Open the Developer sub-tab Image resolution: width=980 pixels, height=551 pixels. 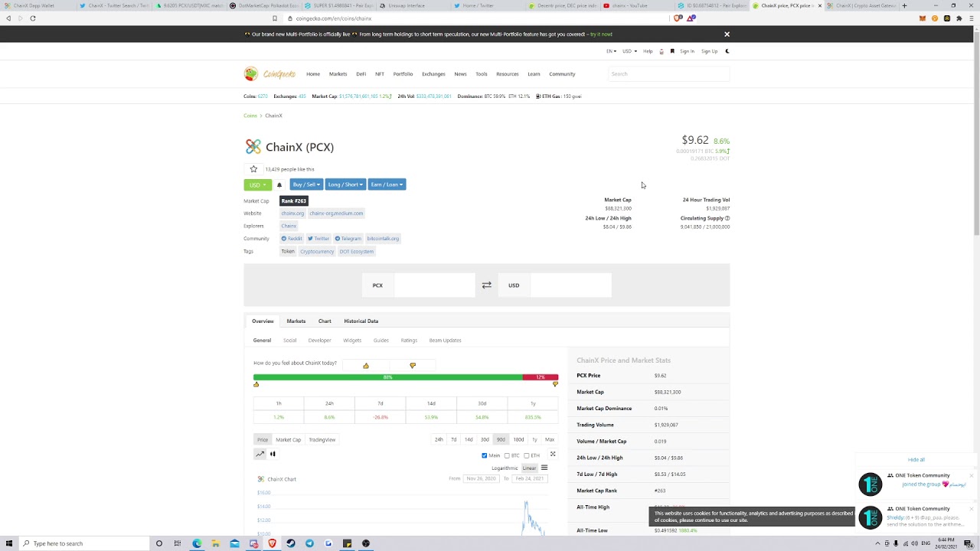tap(319, 341)
